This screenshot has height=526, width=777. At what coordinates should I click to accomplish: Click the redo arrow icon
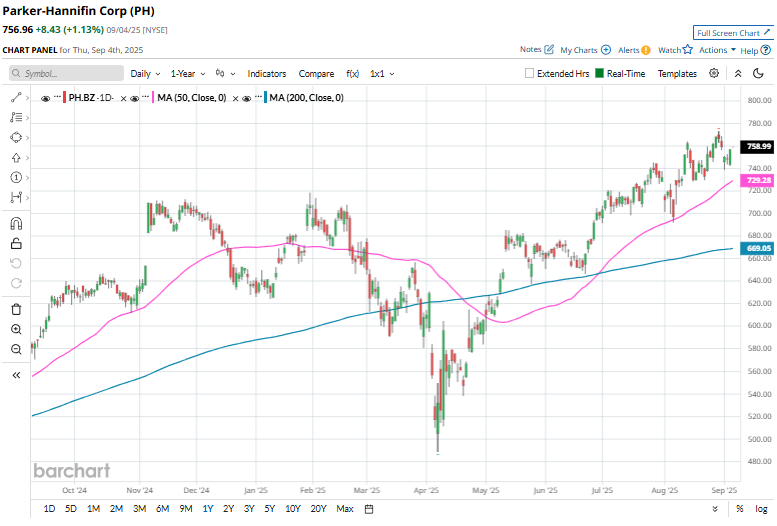pyautogui.click(x=16, y=283)
